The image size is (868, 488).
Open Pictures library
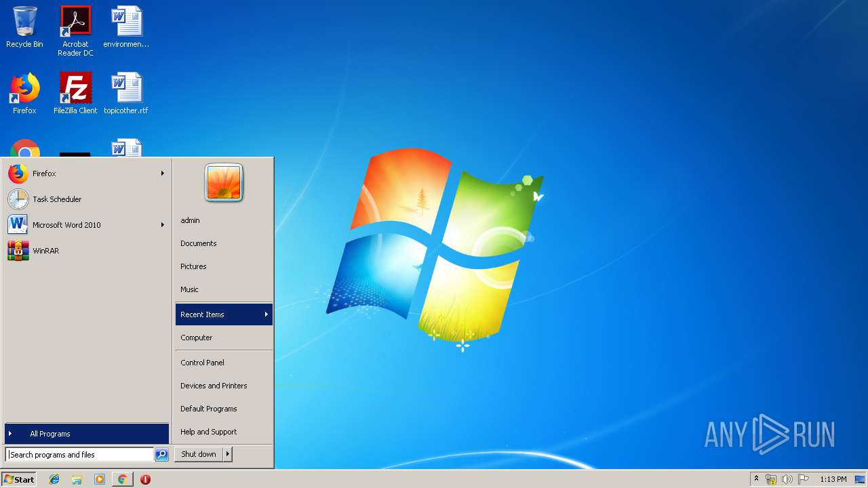click(224, 266)
